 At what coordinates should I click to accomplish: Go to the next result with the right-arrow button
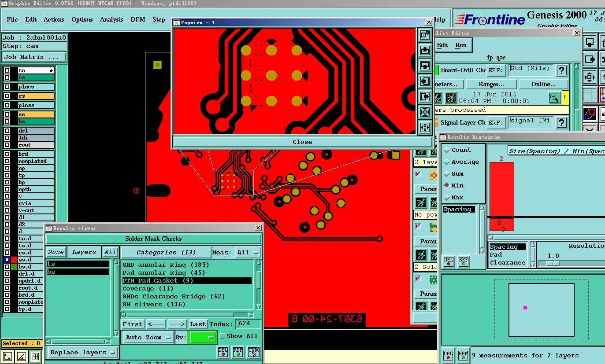[x=177, y=324]
